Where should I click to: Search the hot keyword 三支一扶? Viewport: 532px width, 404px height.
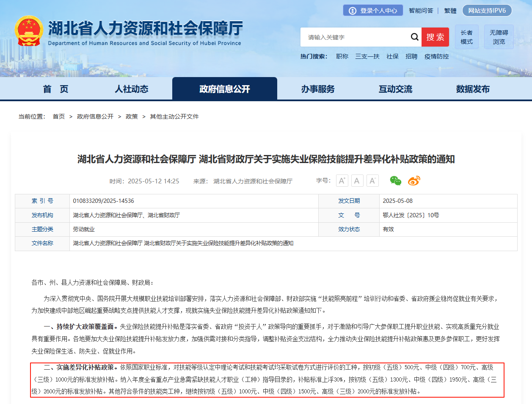click(367, 56)
